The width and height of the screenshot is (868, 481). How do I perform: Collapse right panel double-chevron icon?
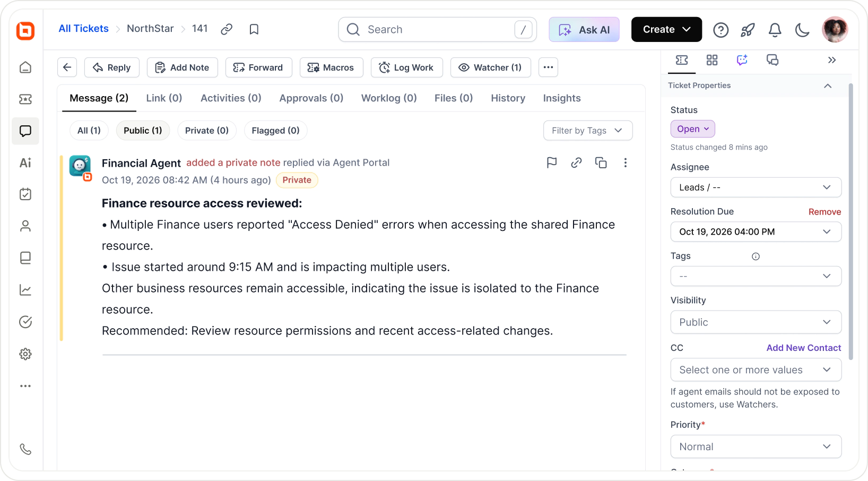point(832,60)
